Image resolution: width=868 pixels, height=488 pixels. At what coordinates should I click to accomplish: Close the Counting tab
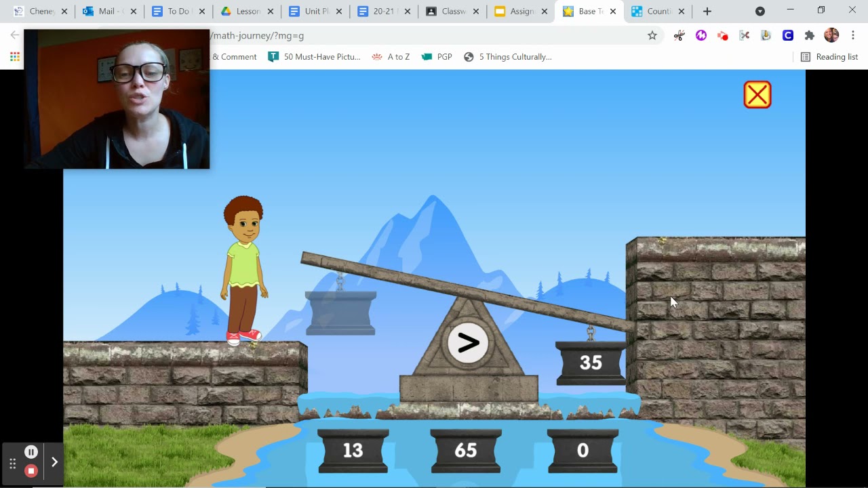[x=682, y=12]
